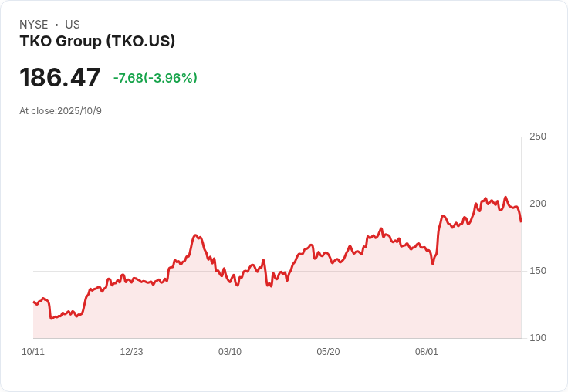Select the -7.68(-3.96%) change value
Image resolution: width=568 pixels, height=392 pixels.
tap(155, 78)
